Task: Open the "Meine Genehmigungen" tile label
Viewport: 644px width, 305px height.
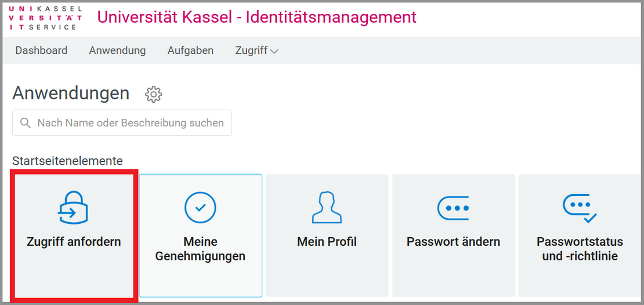Action: 200,249
